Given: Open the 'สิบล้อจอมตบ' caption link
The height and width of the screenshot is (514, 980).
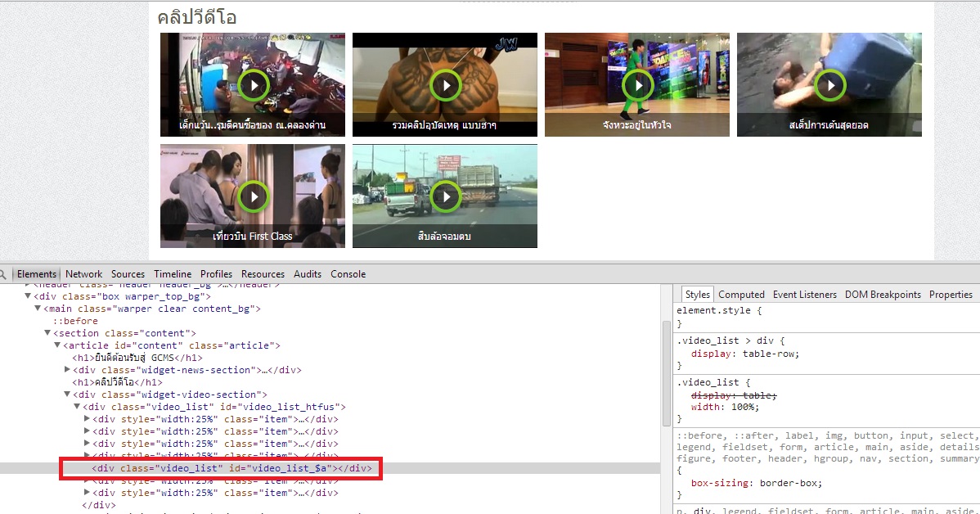Looking at the screenshot, I should [444, 237].
